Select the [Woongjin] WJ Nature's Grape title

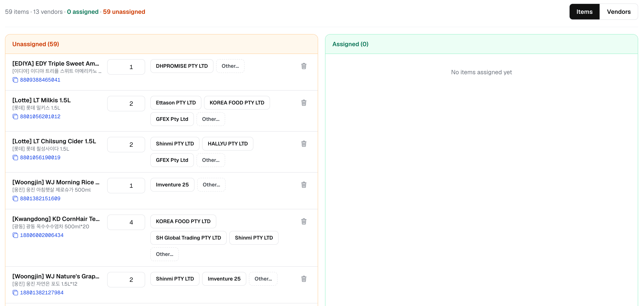56,276
